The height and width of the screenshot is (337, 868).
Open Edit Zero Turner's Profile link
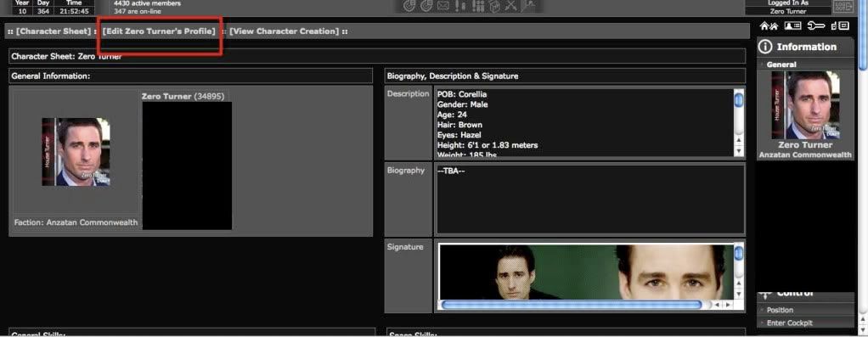(160, 31)
